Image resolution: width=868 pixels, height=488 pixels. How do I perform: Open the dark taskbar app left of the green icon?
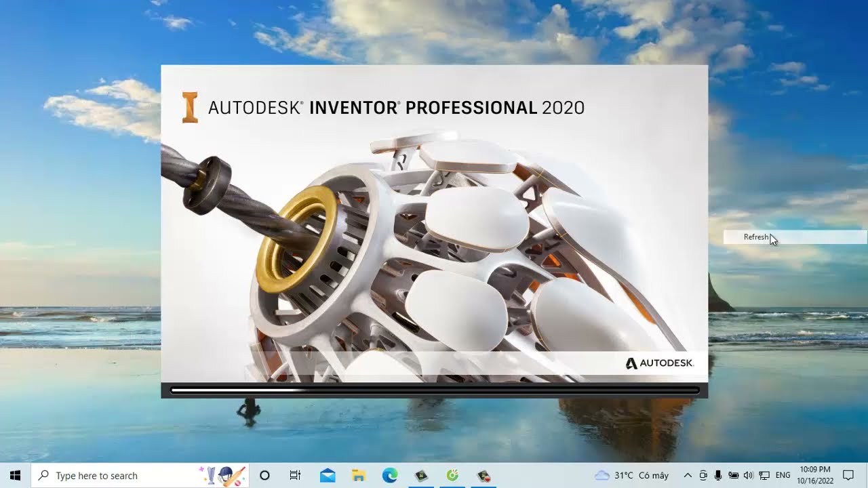click(x=421, y=475)
